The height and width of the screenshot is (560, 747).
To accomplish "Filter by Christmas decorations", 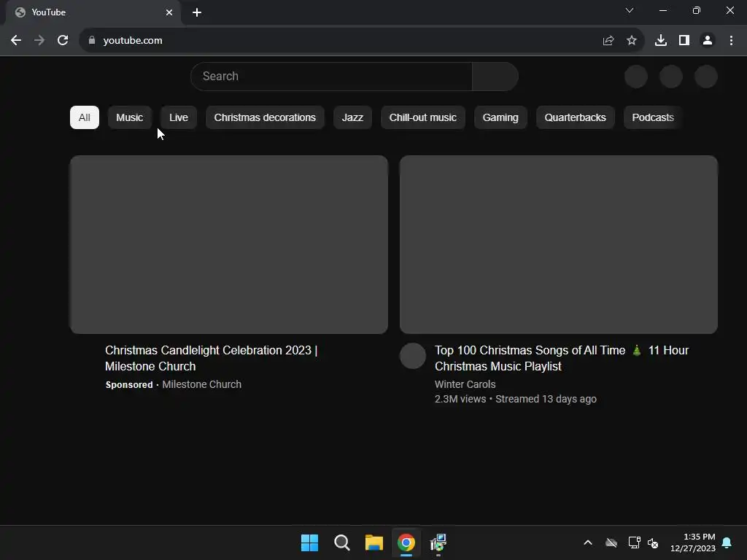I will [x=265, y=117].
